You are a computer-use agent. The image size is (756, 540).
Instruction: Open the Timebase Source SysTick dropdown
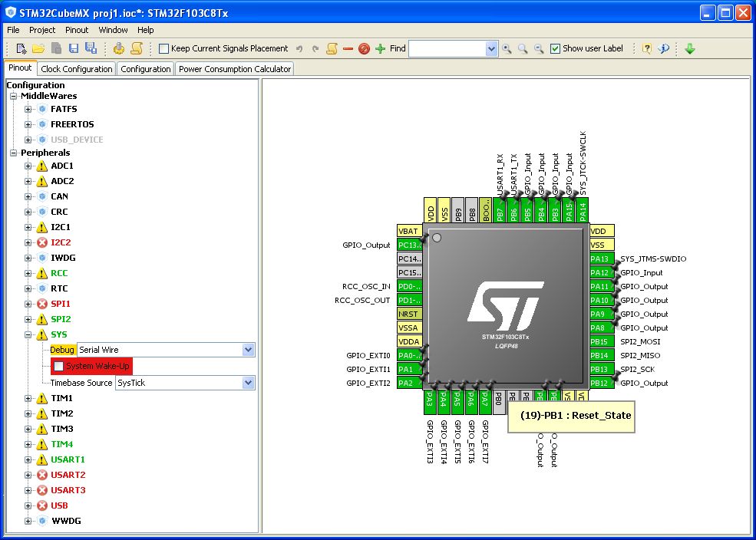(249, 383)
